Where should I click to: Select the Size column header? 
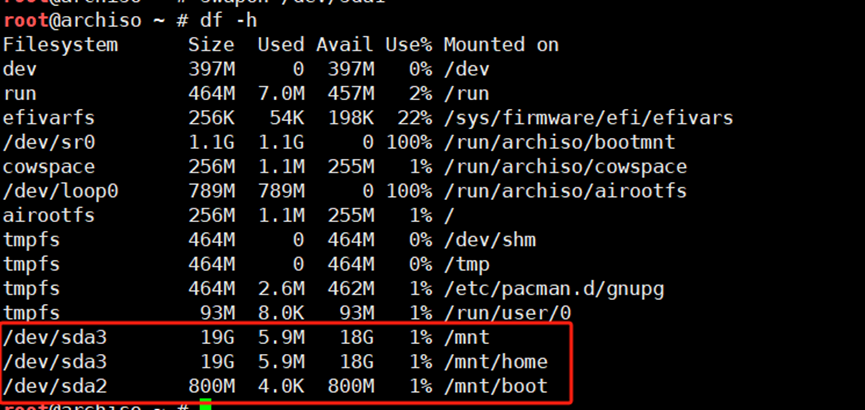coord(211,45)
